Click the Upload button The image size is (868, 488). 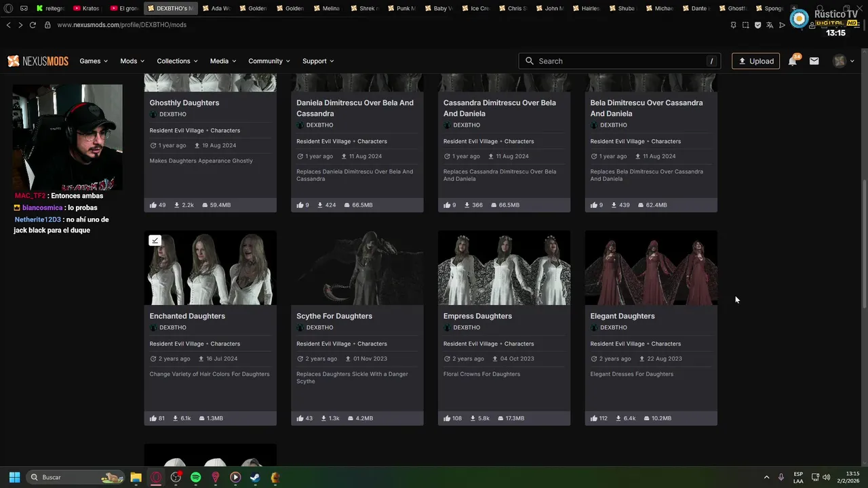coord(755,61)
